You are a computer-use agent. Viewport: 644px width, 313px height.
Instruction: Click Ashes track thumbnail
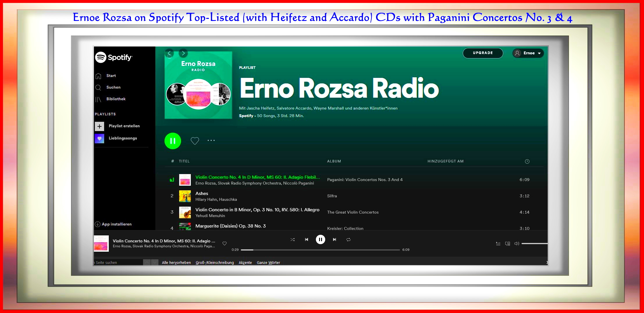click(x=185, y=196)
